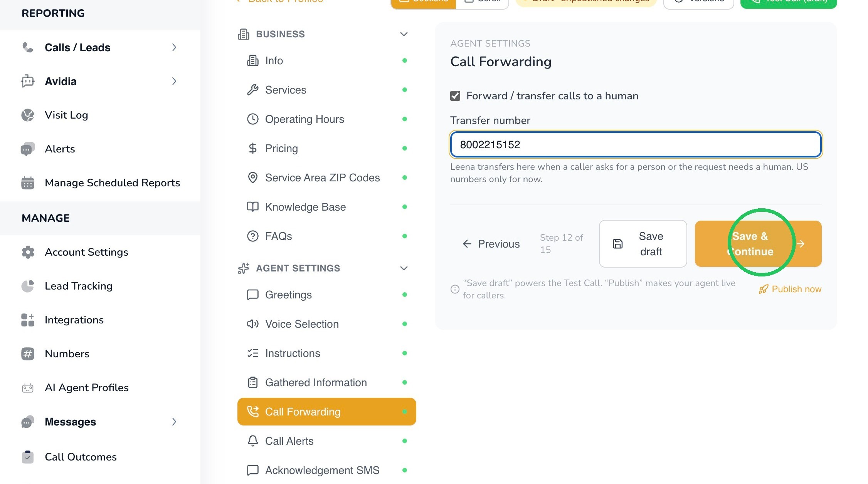Uncheck Forward / transfer calls to a human
Viewport: 868px width, 484px height.
(x=455, y=96)
